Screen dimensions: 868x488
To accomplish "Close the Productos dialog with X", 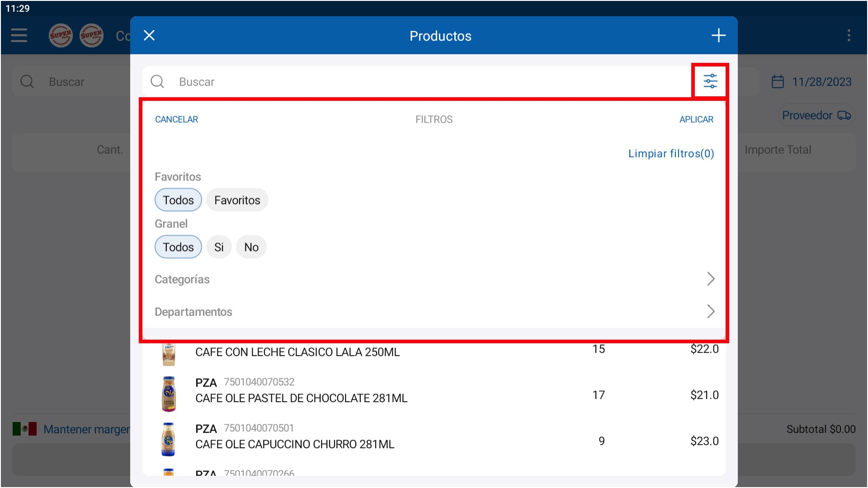I will [x=149, y=36].
